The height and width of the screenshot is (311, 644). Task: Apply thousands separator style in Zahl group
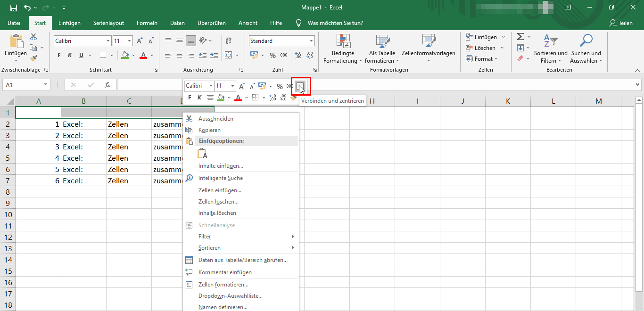tap(284, 55)
